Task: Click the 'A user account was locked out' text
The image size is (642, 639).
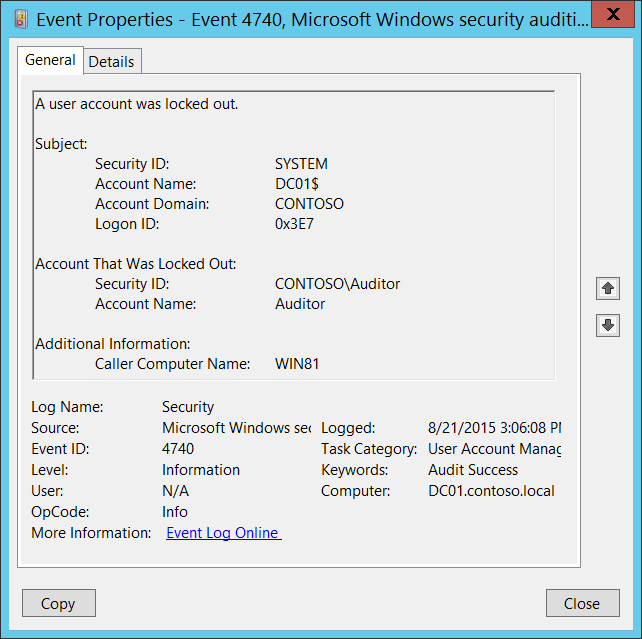Action: pos(137,104)
